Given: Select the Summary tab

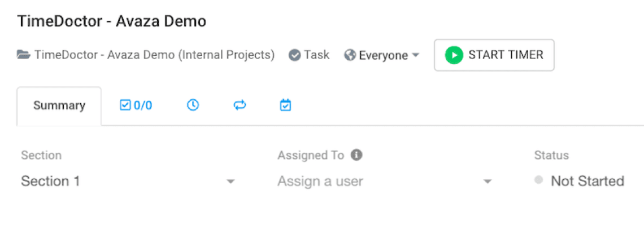Looking at the screenshot, I should [59, 105].
